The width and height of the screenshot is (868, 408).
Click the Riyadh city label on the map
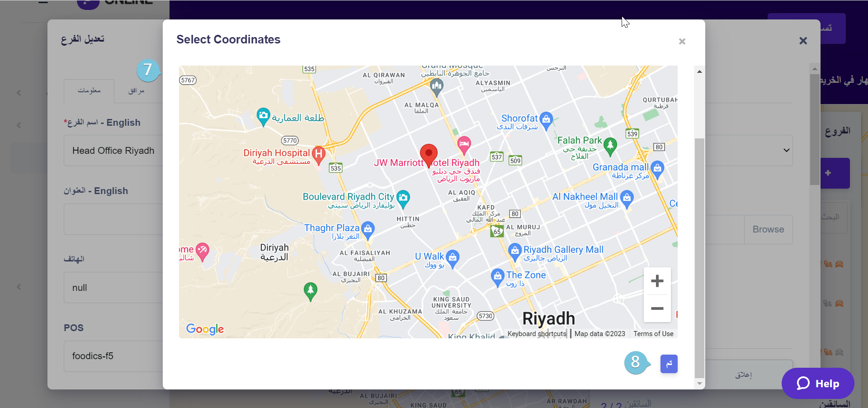(548, 318)
